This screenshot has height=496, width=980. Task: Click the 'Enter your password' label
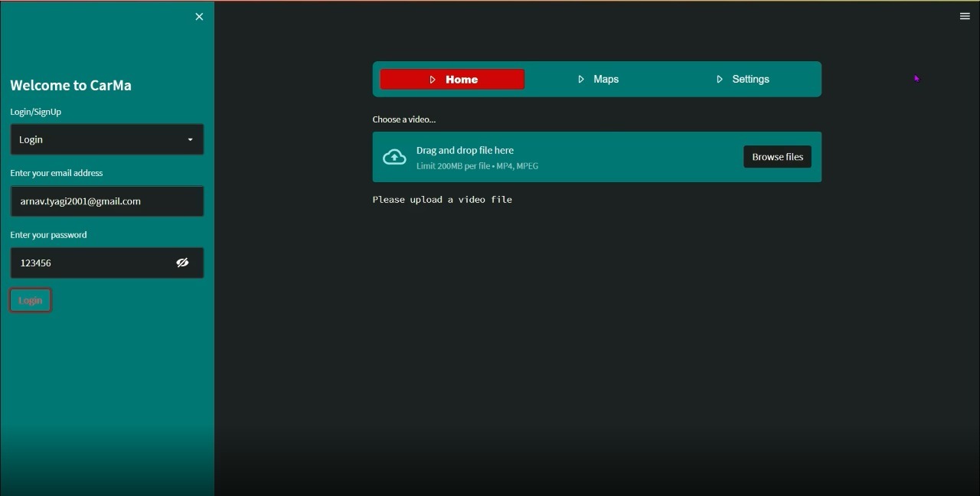[x=48, y=235]
